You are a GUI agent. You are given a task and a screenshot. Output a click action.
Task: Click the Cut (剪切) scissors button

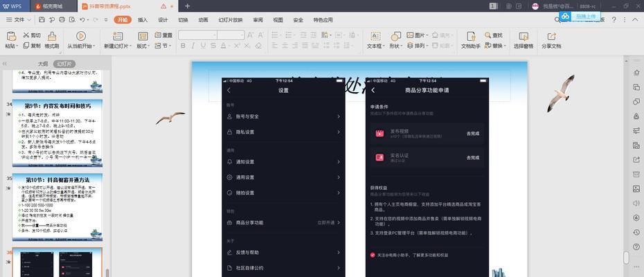(32, 35)
